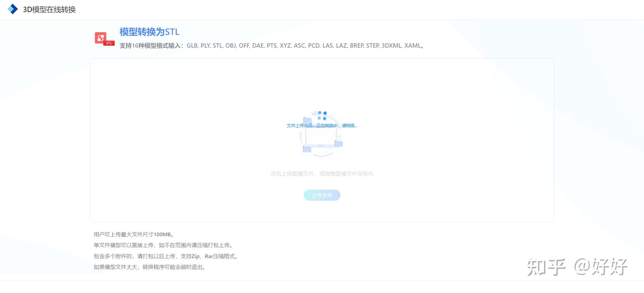The image size is (644, 293).
Task: Open the 3D模型在线转换 home title
Action: click(x=49, y=9)
